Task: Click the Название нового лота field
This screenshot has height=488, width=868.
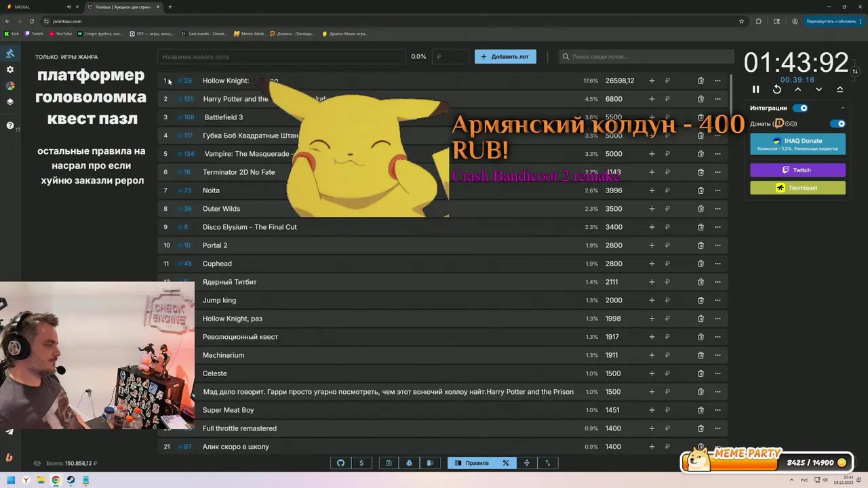Action: (281, 57)
